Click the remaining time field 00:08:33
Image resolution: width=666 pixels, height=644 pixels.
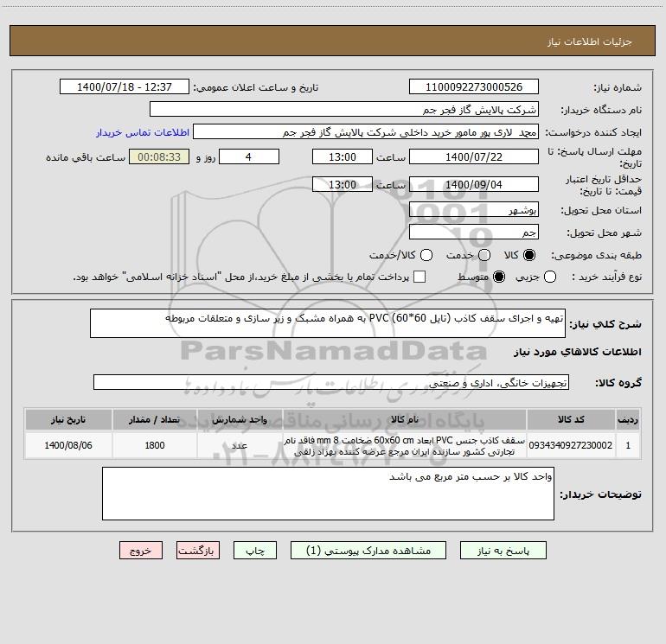159,156
